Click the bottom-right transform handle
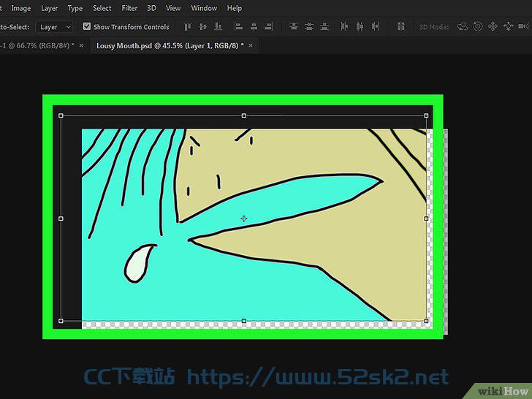The height and width of the screenshot is (399, 532). tap(426, 321)
